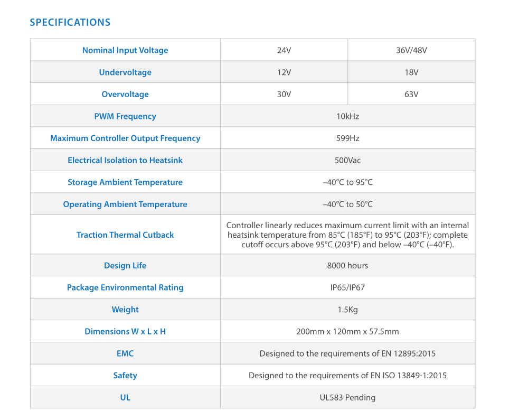Viewport: 528px width, 420px height.
Task: Select the EN ISO 13849-1:2015 safety text
Action: pos(347,376)
